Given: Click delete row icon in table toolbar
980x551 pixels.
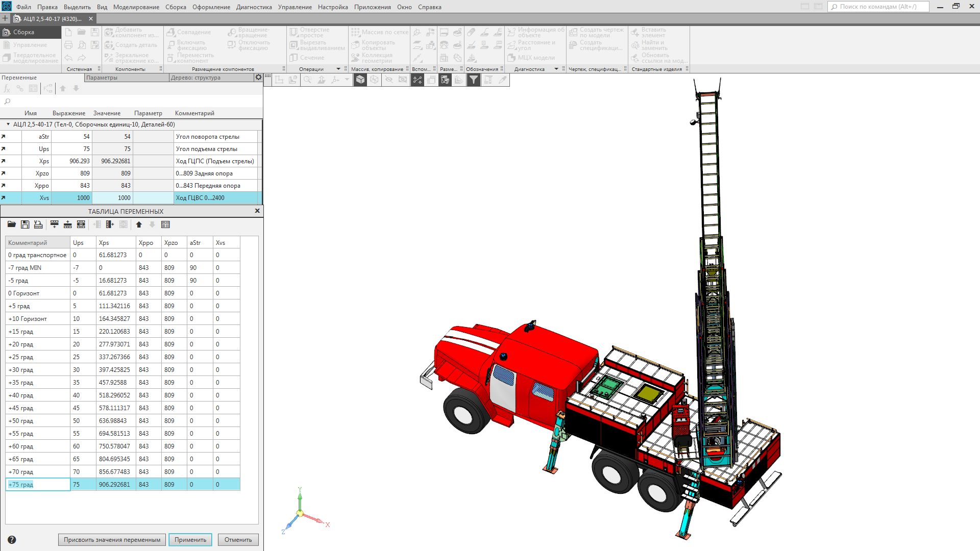Looking at the screenshot, I should click(81, 224).
